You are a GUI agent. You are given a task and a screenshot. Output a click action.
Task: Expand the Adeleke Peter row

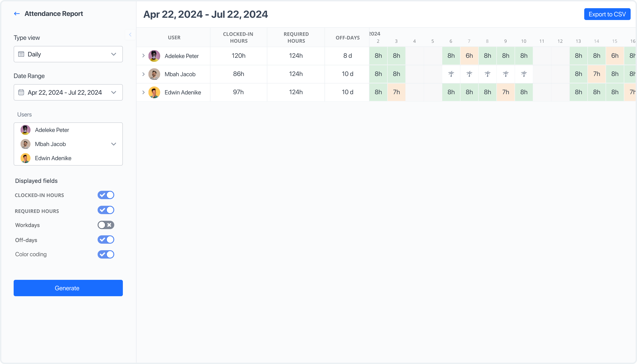point(144,56)
